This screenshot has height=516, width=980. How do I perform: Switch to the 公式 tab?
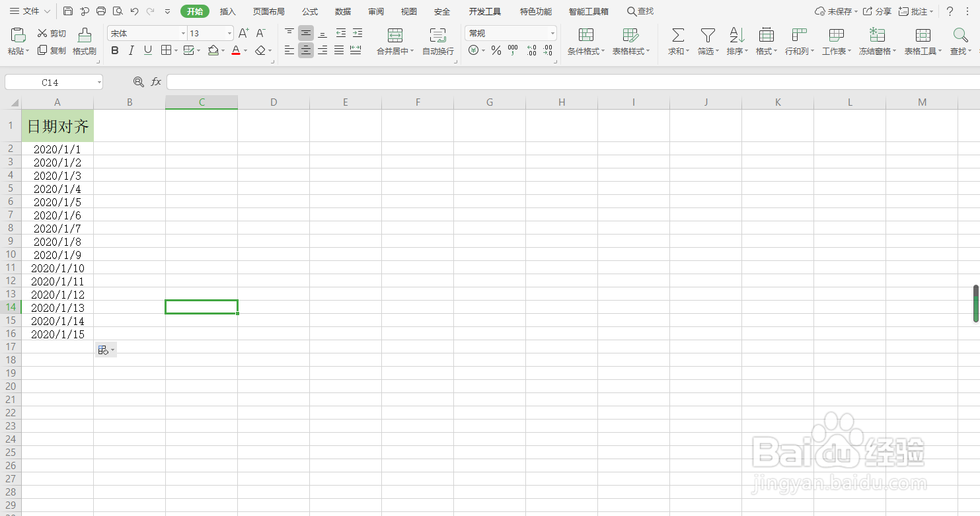click(310, 11)
